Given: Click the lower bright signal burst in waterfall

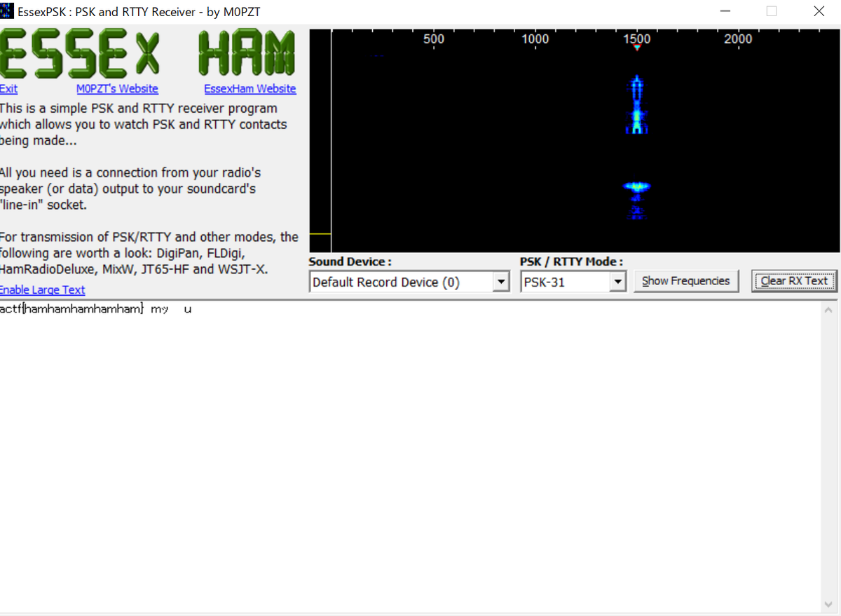Looking at the screenshot, I should 636,187.
